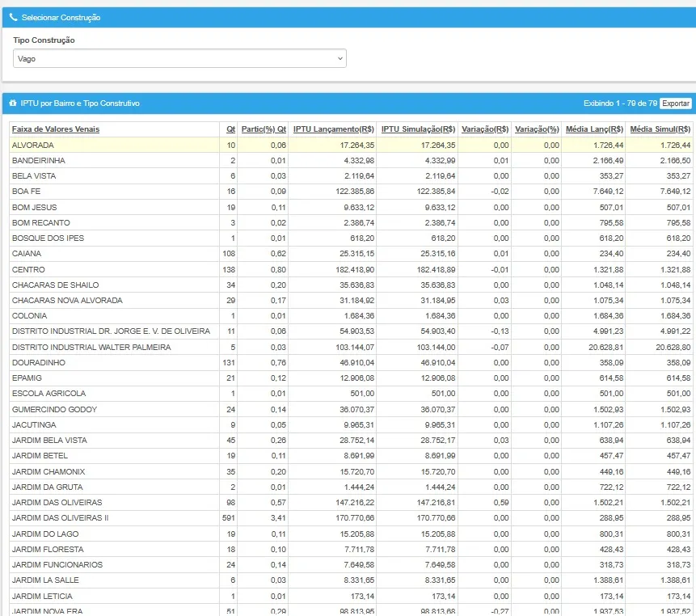Viewport: 696px width, 616px height.
Task: Sort table by the Qt column header
Action: tap(230, 129)
